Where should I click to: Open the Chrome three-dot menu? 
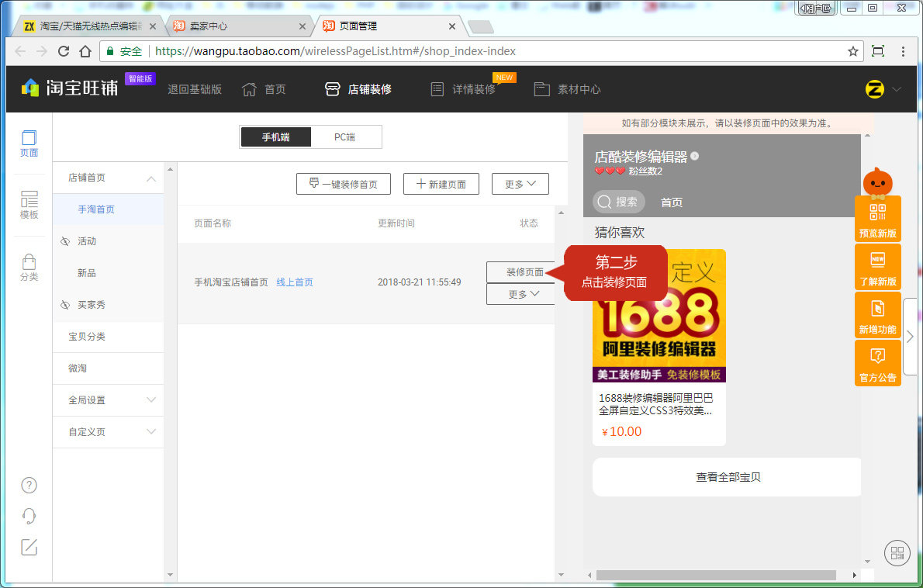pos(903,51)
